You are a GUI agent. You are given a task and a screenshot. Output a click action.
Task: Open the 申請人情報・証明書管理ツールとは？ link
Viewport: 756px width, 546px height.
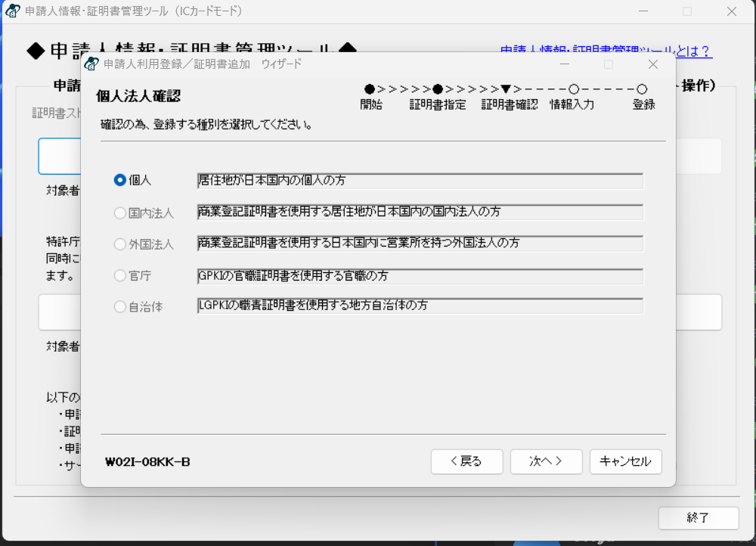606,51
